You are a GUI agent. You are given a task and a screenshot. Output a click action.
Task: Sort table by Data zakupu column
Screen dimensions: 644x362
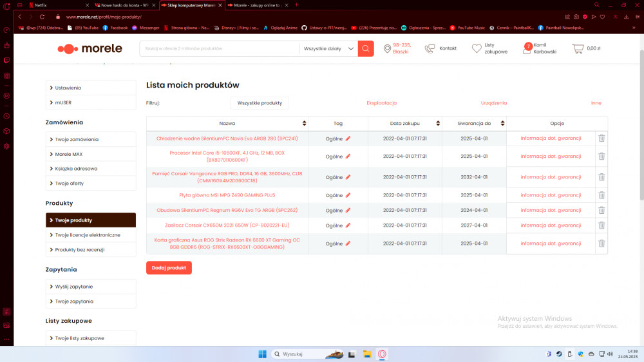tap(437, 123)
